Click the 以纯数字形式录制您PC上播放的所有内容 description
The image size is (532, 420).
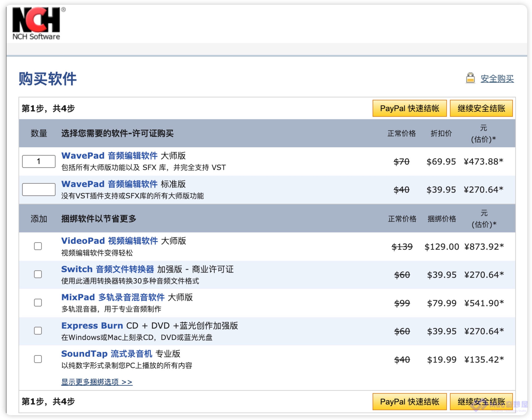(127, 365)
